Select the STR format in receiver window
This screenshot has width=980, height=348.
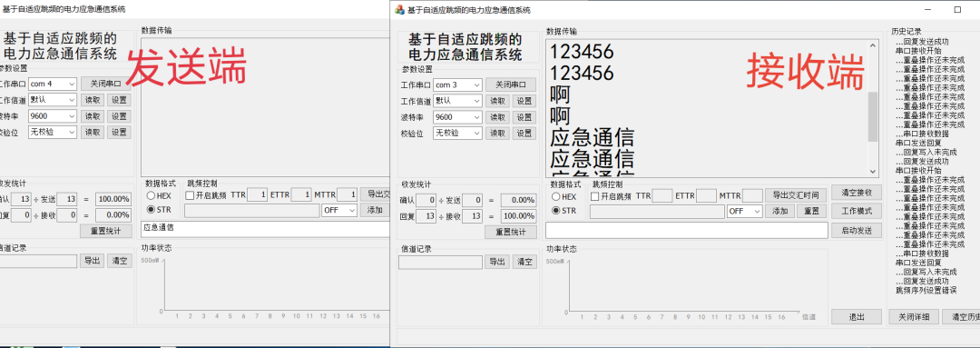556,211
